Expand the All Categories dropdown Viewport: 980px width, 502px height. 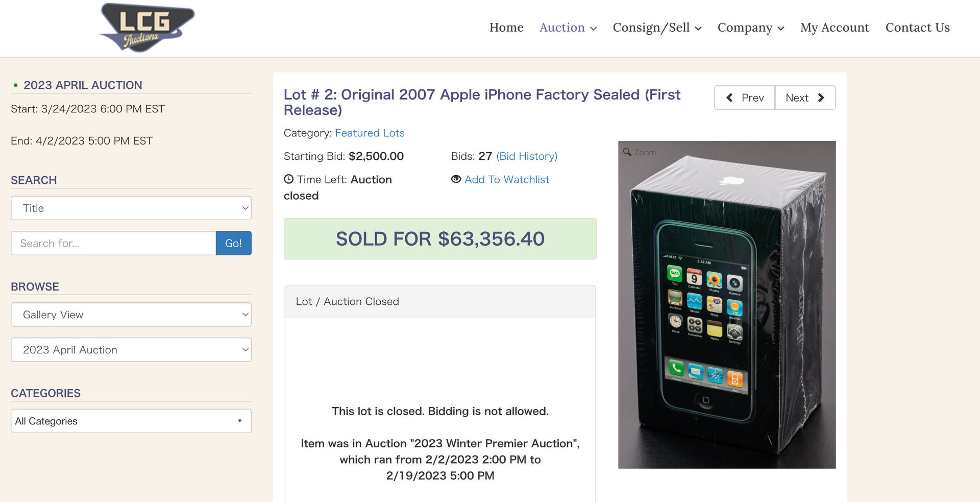pyautogui.click(x=131, y=421)
